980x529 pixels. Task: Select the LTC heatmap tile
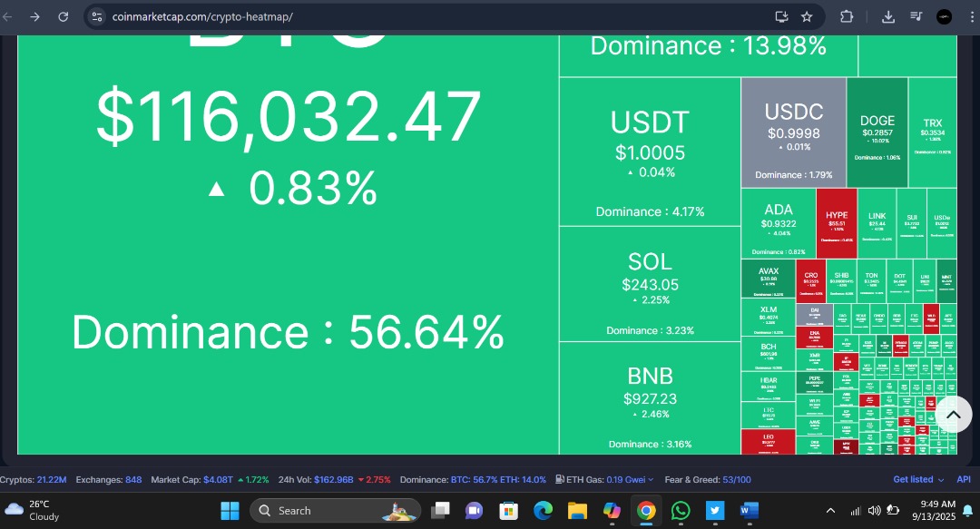tap(769, 416)
